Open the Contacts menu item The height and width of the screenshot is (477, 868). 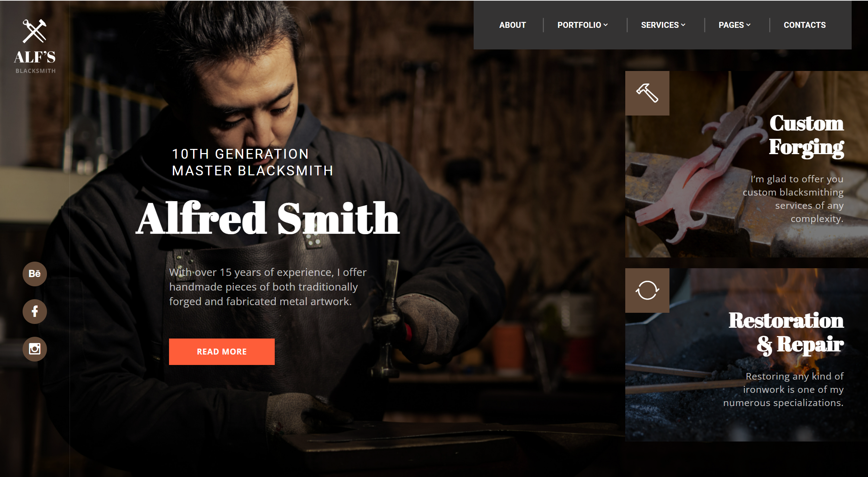click(x=804, y=25)
